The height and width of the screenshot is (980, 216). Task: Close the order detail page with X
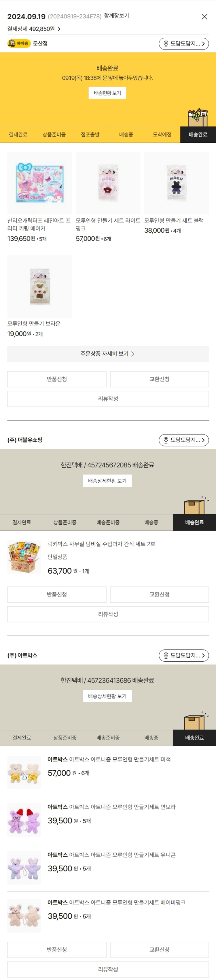tap(204, 17)
